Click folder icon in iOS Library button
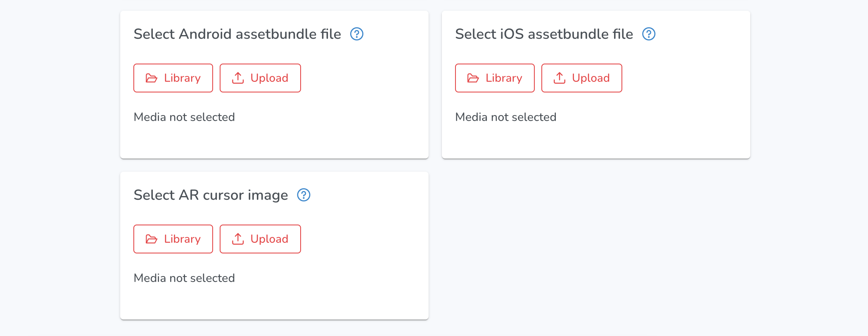 pos(473,78)
